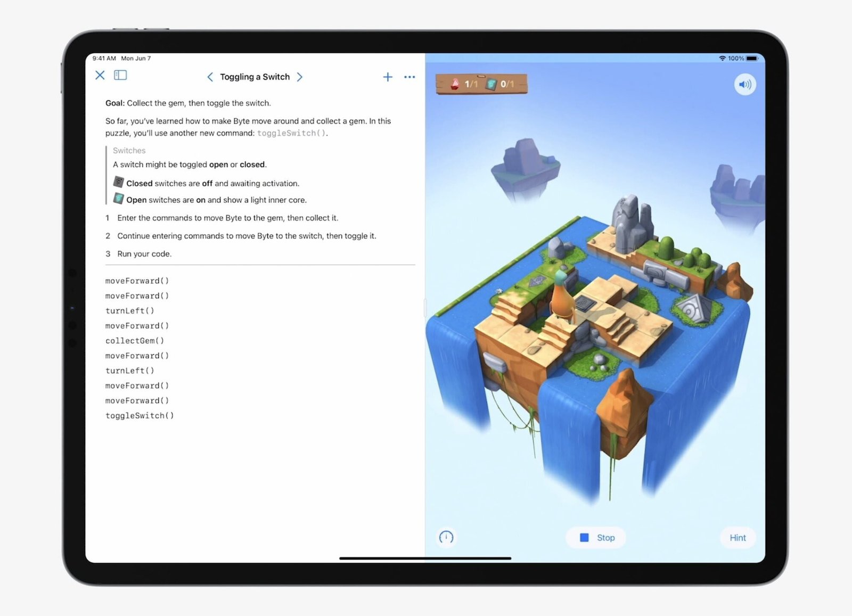Go to previous page chevron
Screen dimensions: 852x616
[x=210, y=77]
